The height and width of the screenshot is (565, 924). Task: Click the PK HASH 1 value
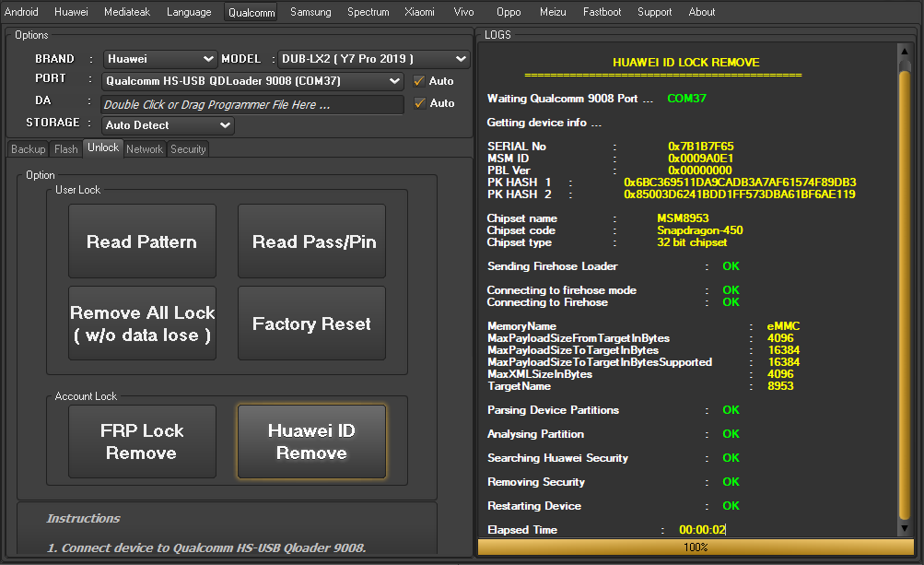pos(740,182)
